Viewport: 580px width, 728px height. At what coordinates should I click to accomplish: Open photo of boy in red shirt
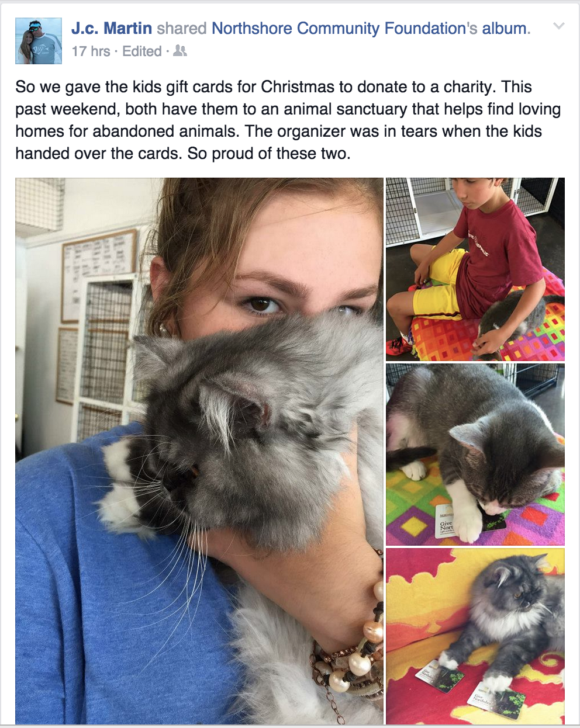pos(475,269)
